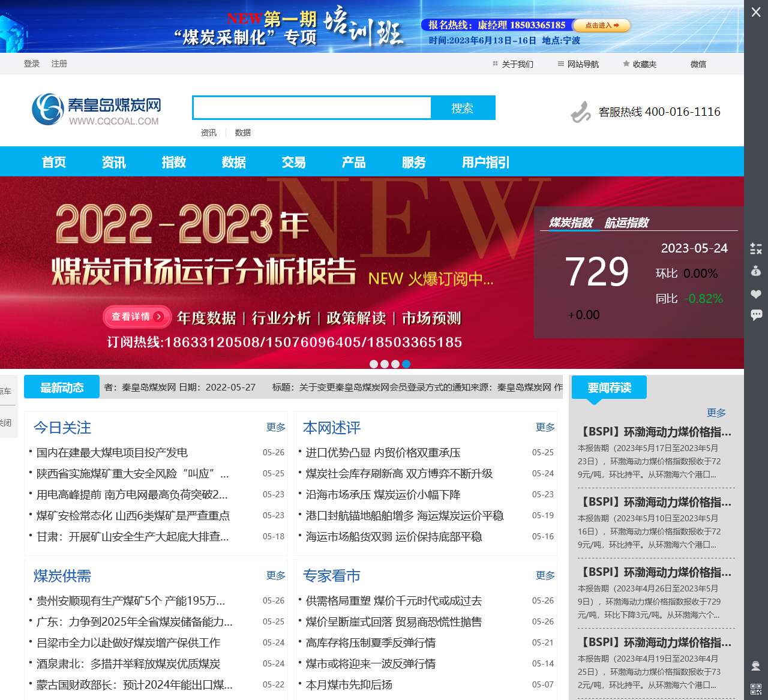Click the 要闻荐读 section tab
The width and height of the screenshot is (768, 700).
[610, 387]
